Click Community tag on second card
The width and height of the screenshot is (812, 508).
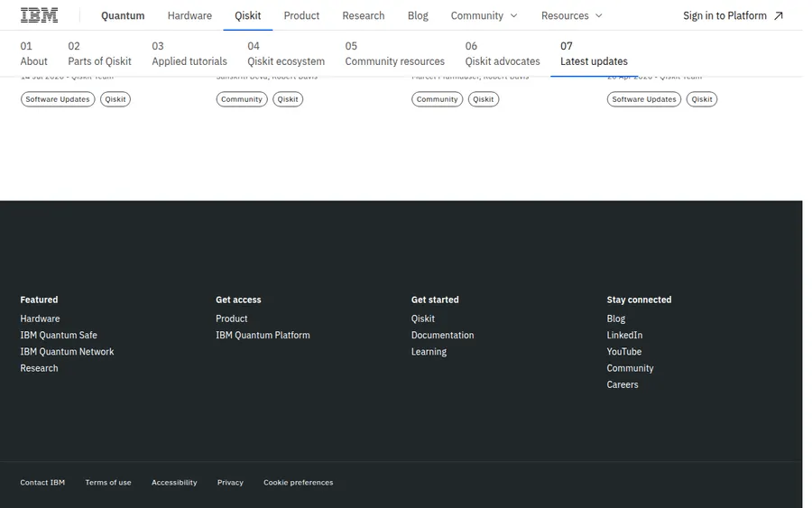[241, 99]
